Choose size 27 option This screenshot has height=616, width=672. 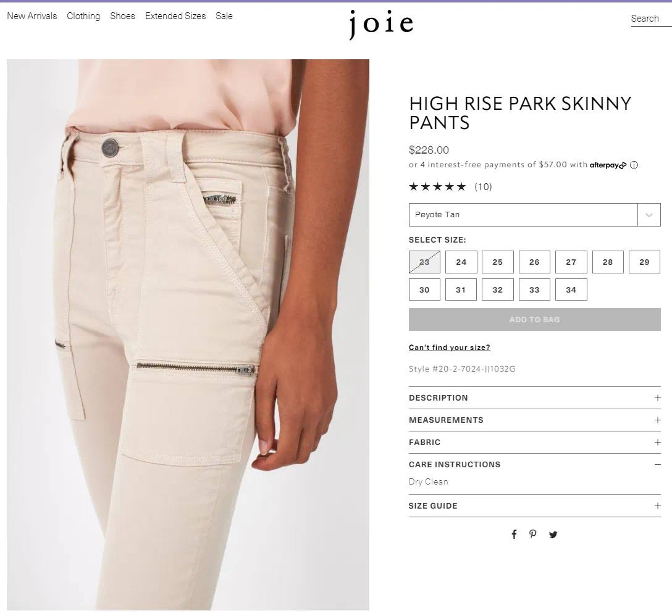coord(571,262)
